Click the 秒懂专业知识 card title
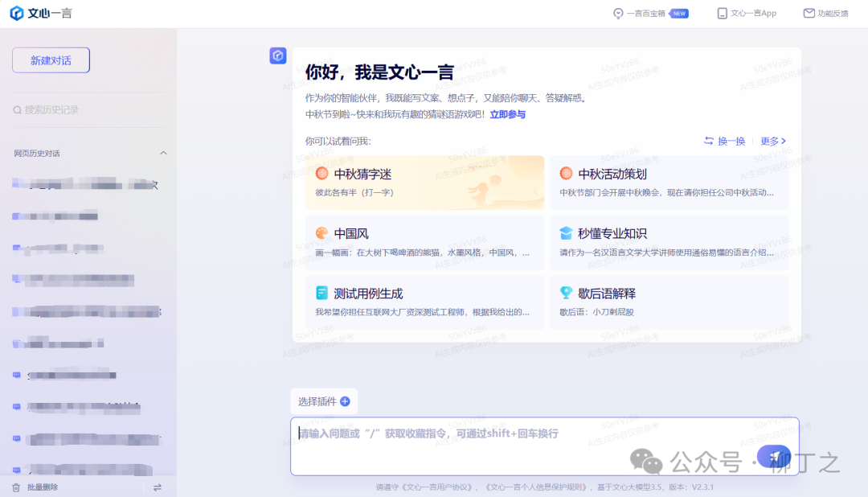 pyautogui.click(x=612, y=234)
